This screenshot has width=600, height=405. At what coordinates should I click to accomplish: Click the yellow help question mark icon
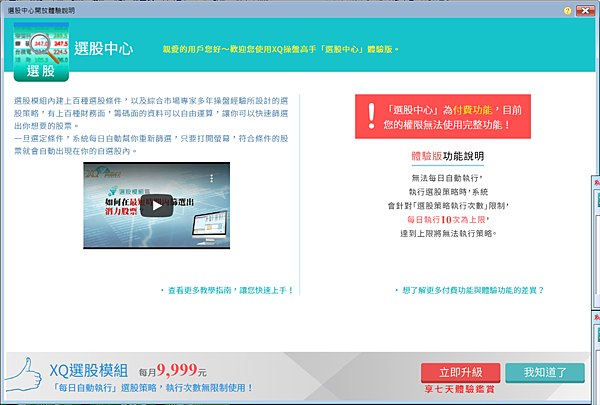tap(567, 11)
